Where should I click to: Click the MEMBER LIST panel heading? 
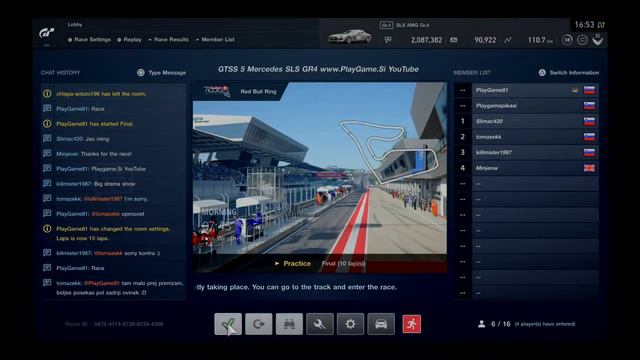tap(472, 73)
